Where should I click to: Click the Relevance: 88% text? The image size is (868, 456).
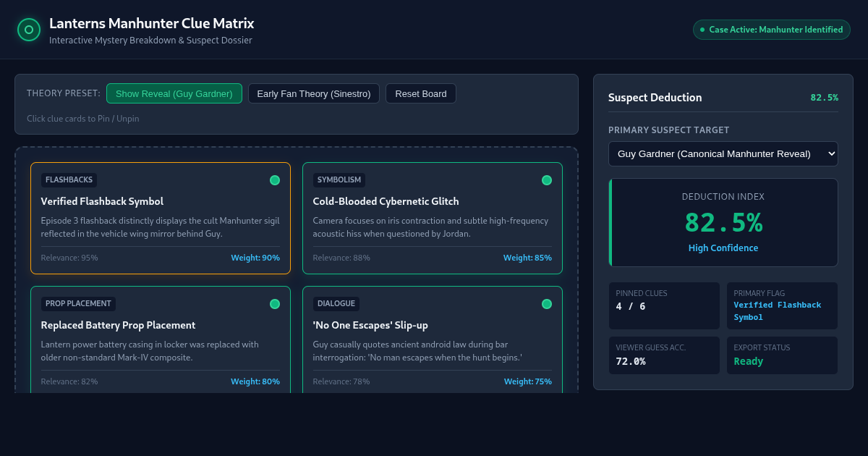click(x=341, y=258)
